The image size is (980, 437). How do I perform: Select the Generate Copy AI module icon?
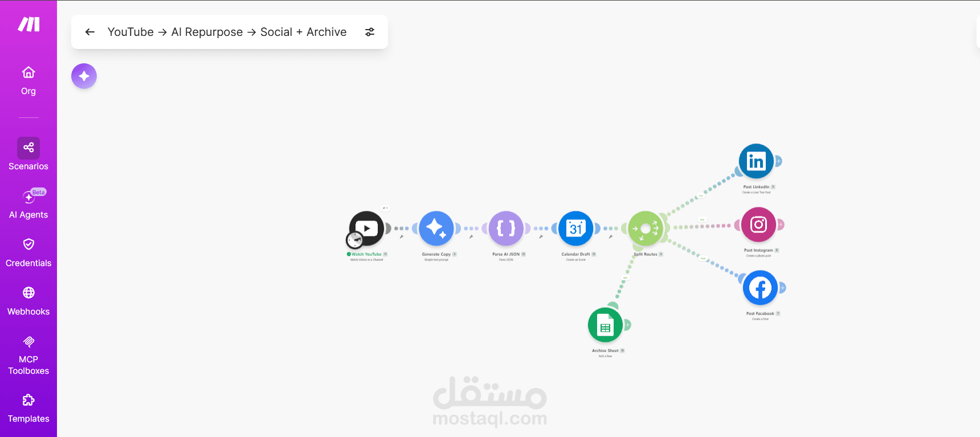point(436,228)
